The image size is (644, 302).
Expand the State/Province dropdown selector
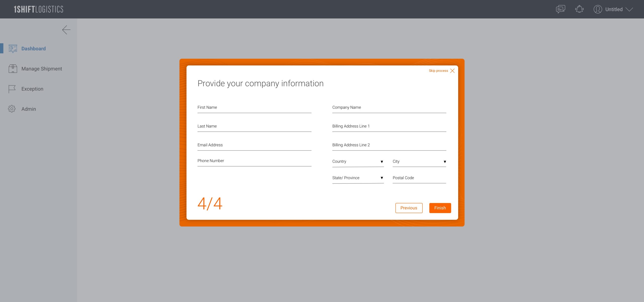pos(382,178)
